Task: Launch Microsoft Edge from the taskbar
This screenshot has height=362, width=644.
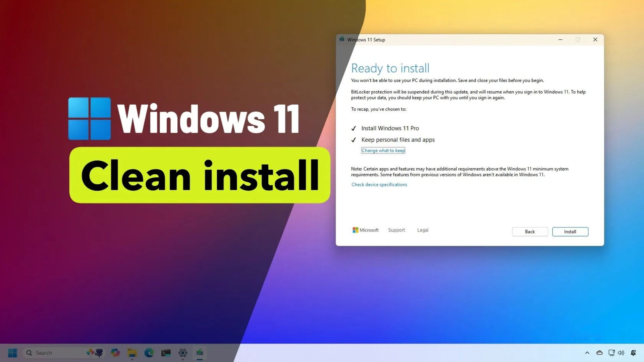Action: (149, 353)
